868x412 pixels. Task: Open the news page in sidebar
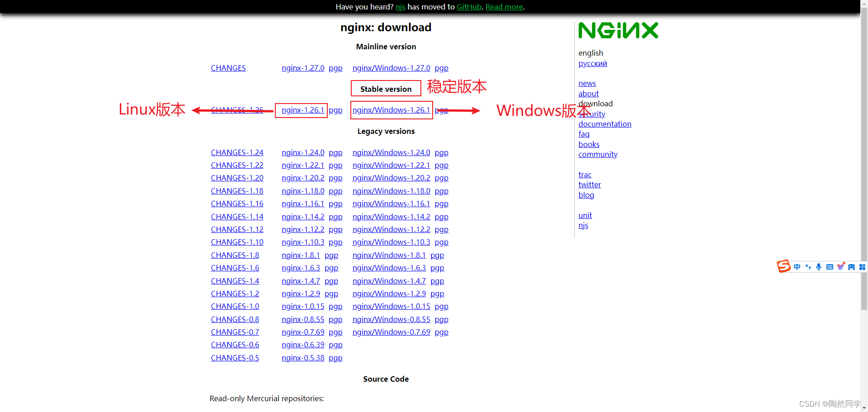pyautogui.click(x=587, y=83)
